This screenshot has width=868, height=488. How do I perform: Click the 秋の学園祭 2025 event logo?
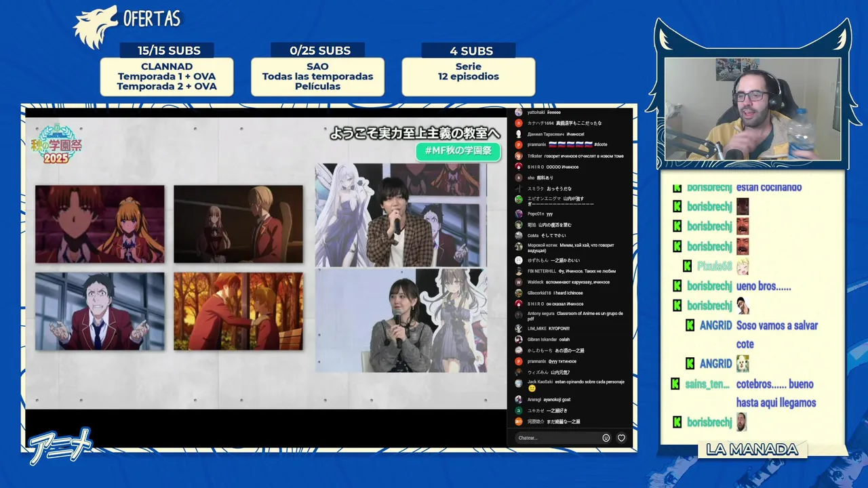tap(55, 144)
